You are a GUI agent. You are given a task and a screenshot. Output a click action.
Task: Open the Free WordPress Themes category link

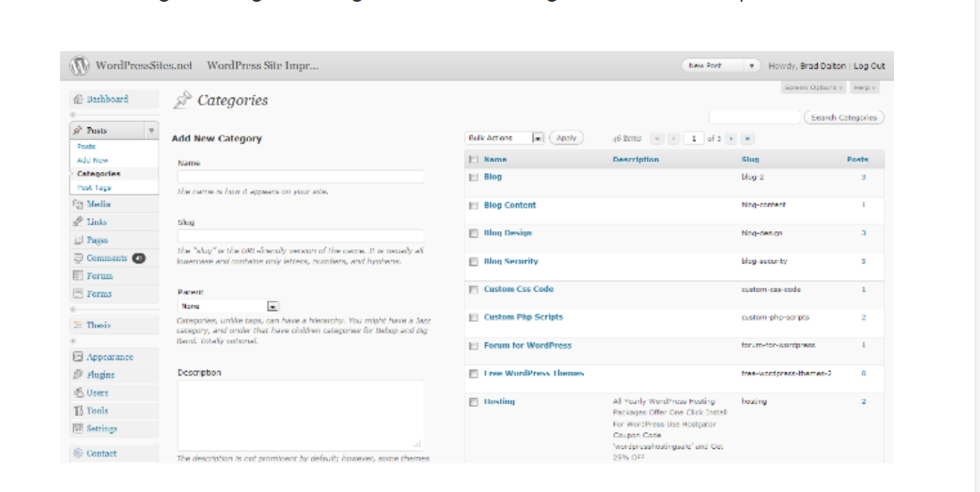tap(534, 373)
